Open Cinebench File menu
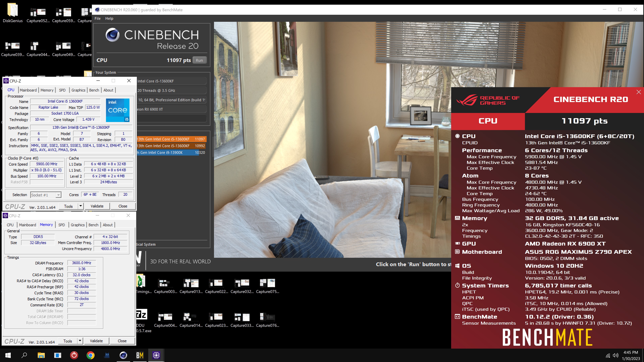Image resolution: width=644 pixels, height=362 pixels. tap(97, 18)
